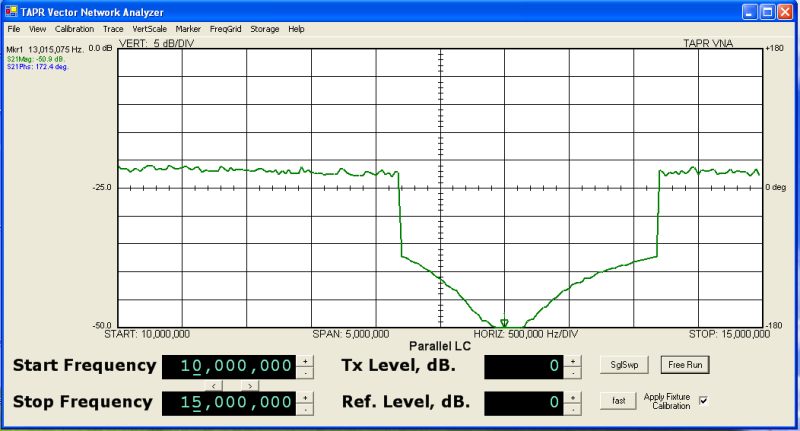This screenshot has height=431, width=800.
Task: Click the VERT: 5 dB/DIV label
Action: click(x=157, y=43)
